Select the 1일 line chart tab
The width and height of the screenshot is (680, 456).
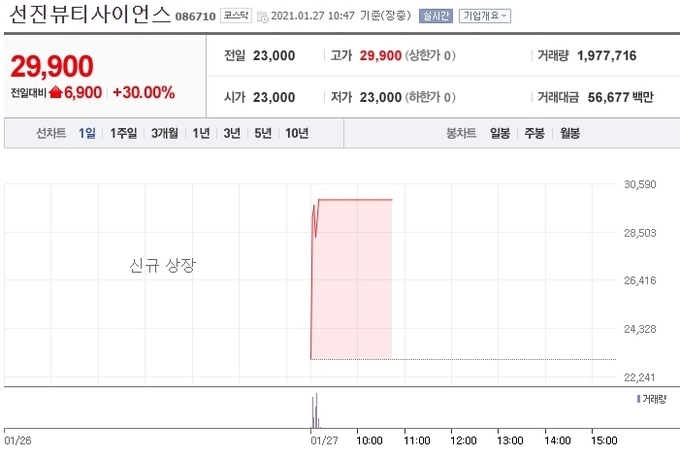point(87,133)
